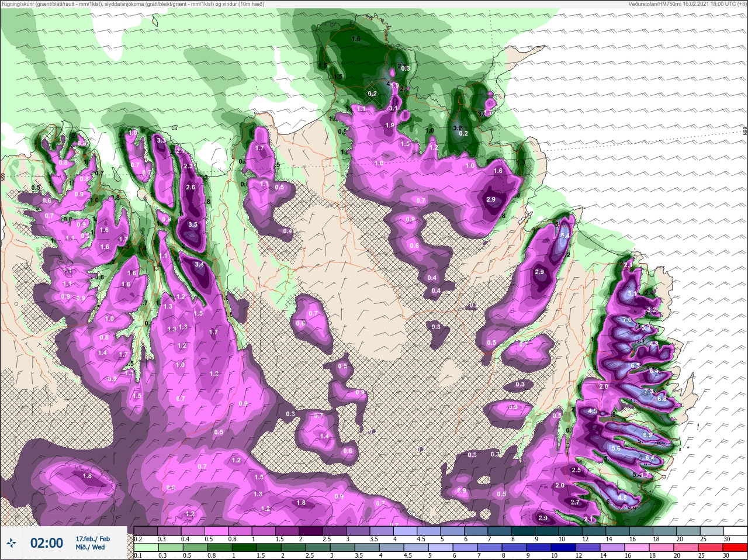Click the '2.7' precipitation value near the south coast
The height and width of the screenshot is (560, 748).
tap(575, 502)
